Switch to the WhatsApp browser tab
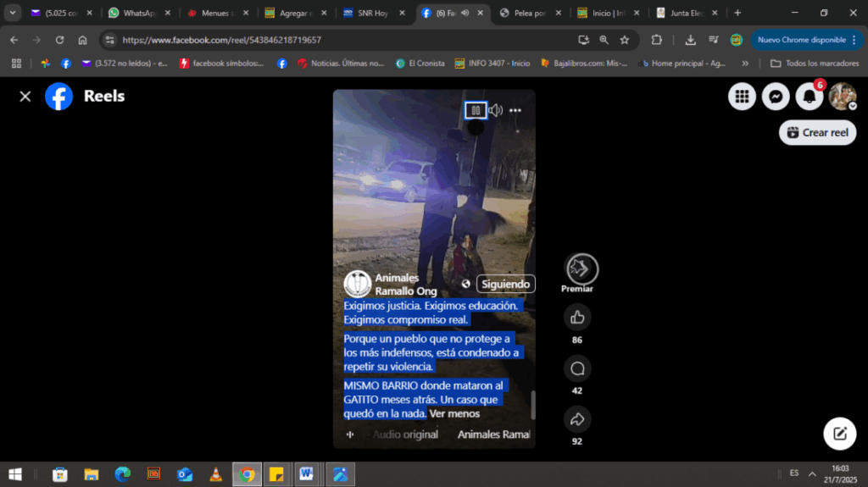 coord(139,13)
